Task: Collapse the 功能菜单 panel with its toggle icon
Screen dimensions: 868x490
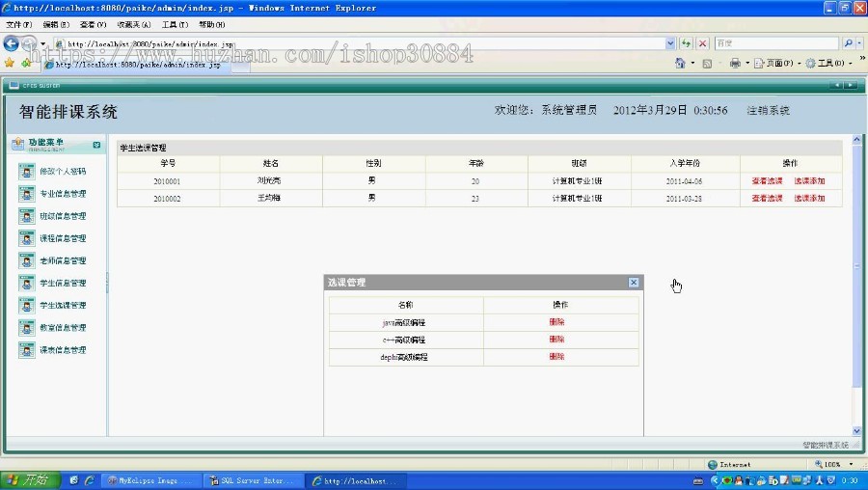Action: [96, 145]
